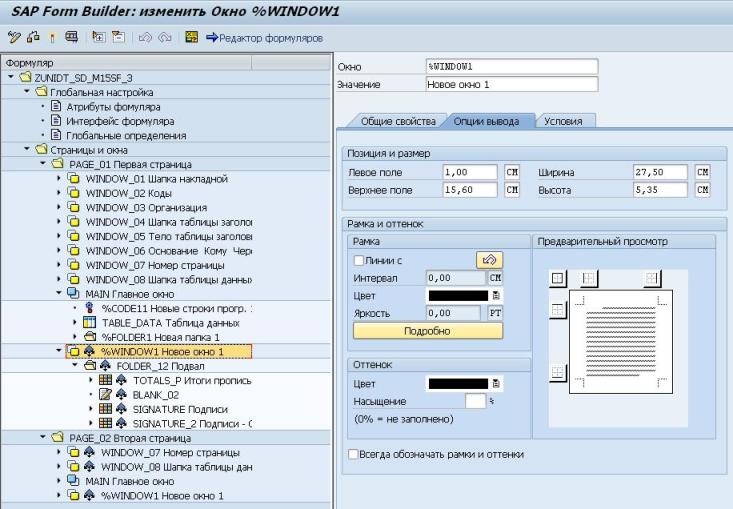Click the table icon of TOTALS_P node
Screen dimensions: 733x509
click(x=106, y=380)
